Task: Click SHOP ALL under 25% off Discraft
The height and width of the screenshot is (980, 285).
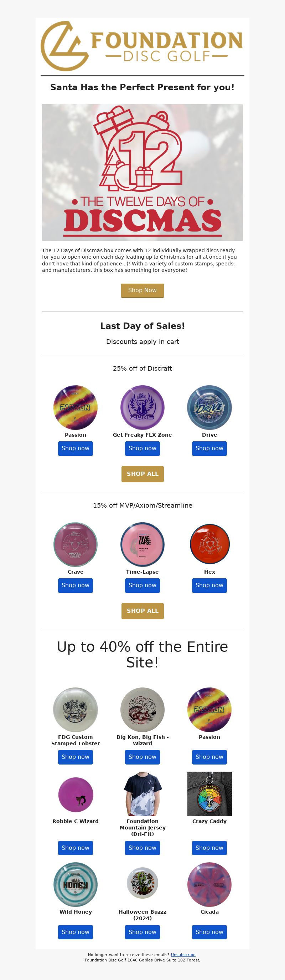Action: pyautogui.click(x=142, y=474)
